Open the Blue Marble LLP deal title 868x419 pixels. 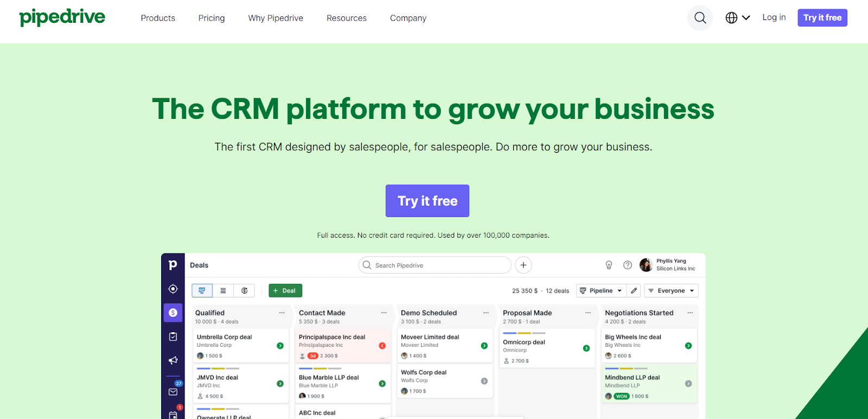(329, 378)
